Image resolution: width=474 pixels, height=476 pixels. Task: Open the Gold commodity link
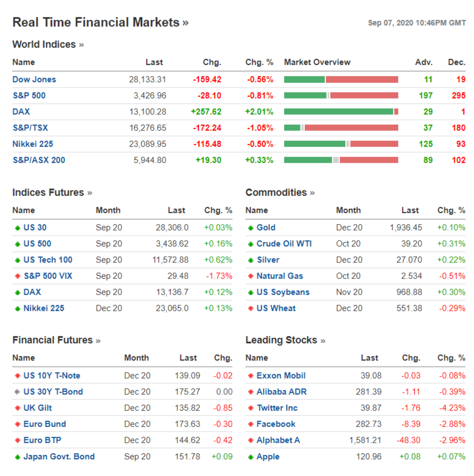click(x=266, y=227)
